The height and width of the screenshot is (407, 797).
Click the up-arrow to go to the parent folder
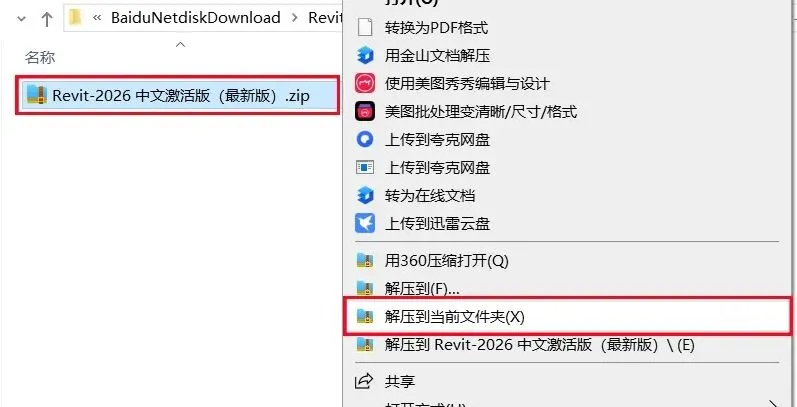pyautogui.click(x=47, y=19)
